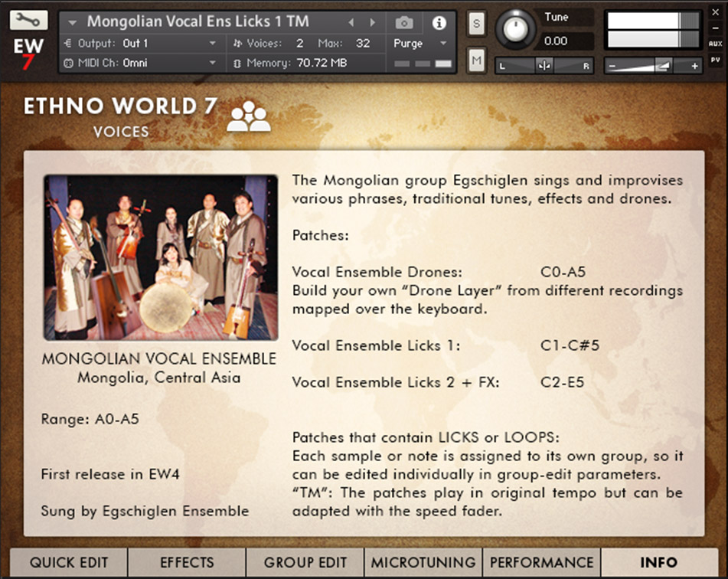Viewport: 728px width, 579px height.
Task: Open the Group Edit tab
Action: pyautogui.click(x=305, y=562)
